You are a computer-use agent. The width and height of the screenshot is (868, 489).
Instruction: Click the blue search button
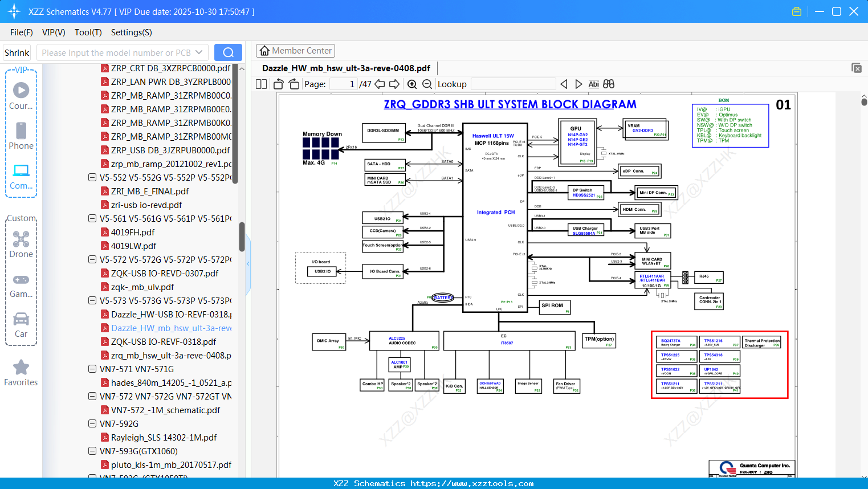[x=228, y=52]
